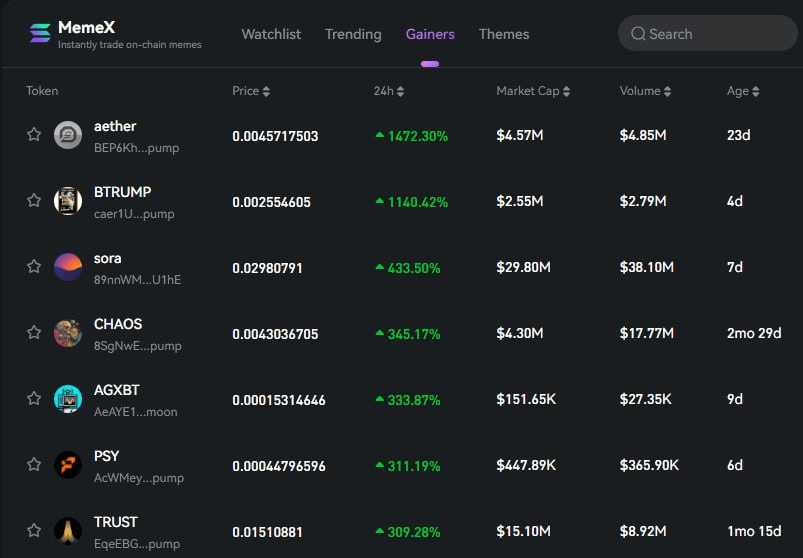Viewport: 803px width, 558px height.
Task: Open the CHAOS token name
Action: coord(118,324)
